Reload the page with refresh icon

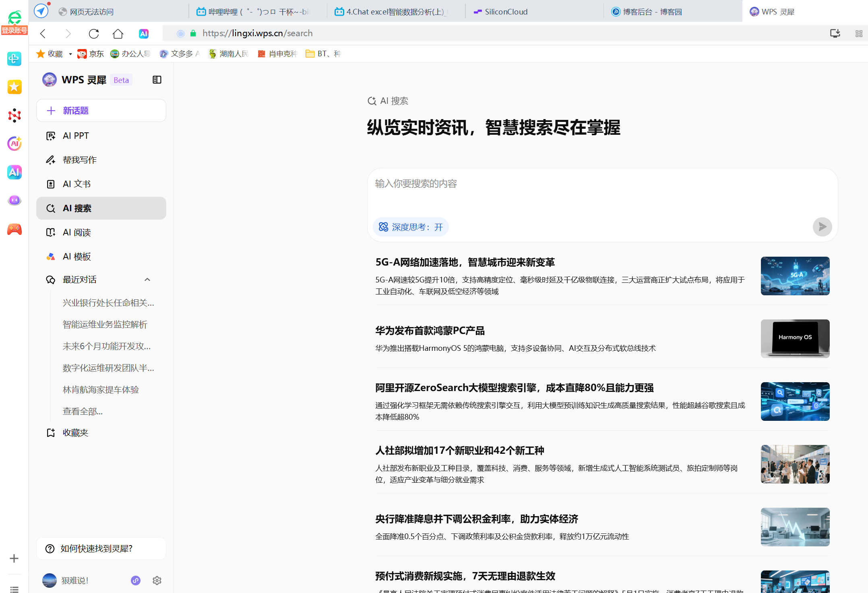point(94,34)
